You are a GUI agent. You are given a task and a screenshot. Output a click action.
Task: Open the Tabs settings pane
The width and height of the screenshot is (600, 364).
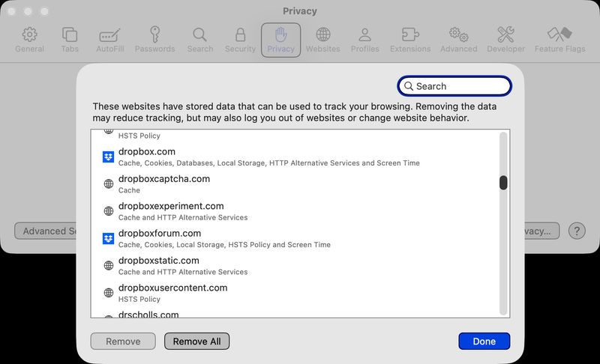[x=70, y=40]
